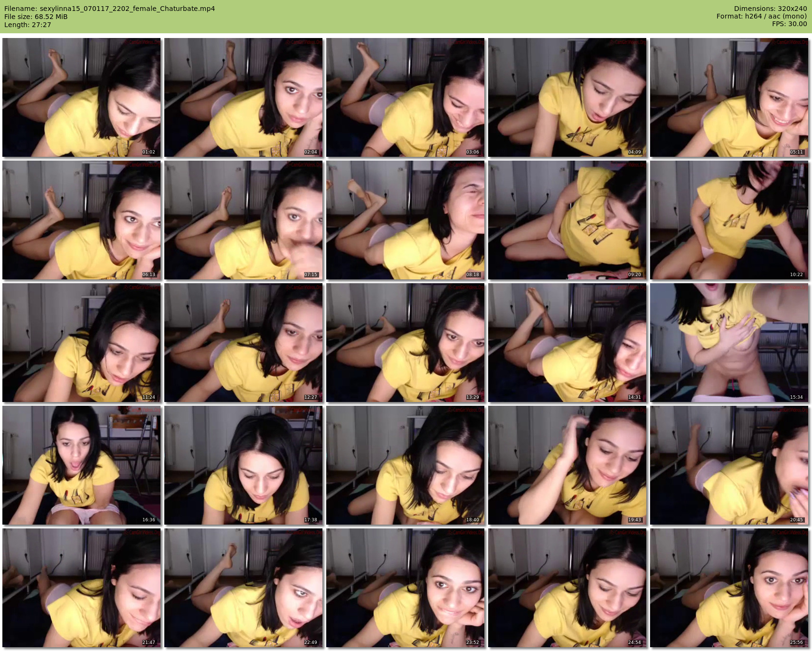Select the "File size: 68.52 MiB" text
This screenshot has width=812, height=651.
tap(36, 17)
